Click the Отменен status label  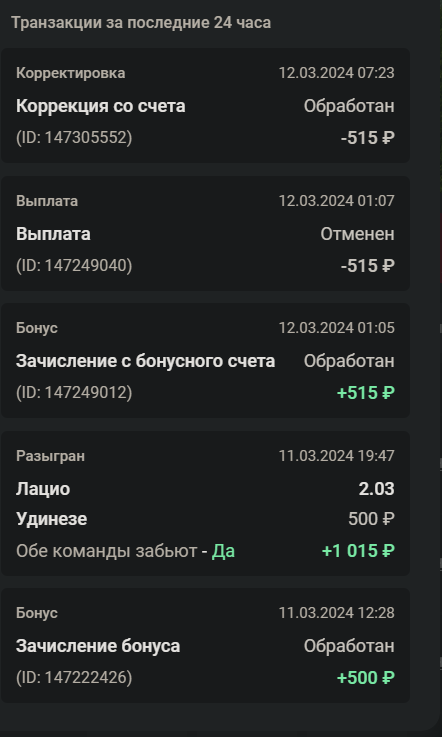point(357,234)
